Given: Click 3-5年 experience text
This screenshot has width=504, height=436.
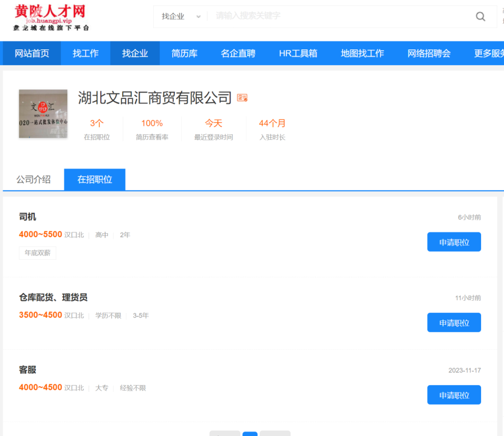Looking at the screenshot, I should pyautogui.click(x=141, y=316).
